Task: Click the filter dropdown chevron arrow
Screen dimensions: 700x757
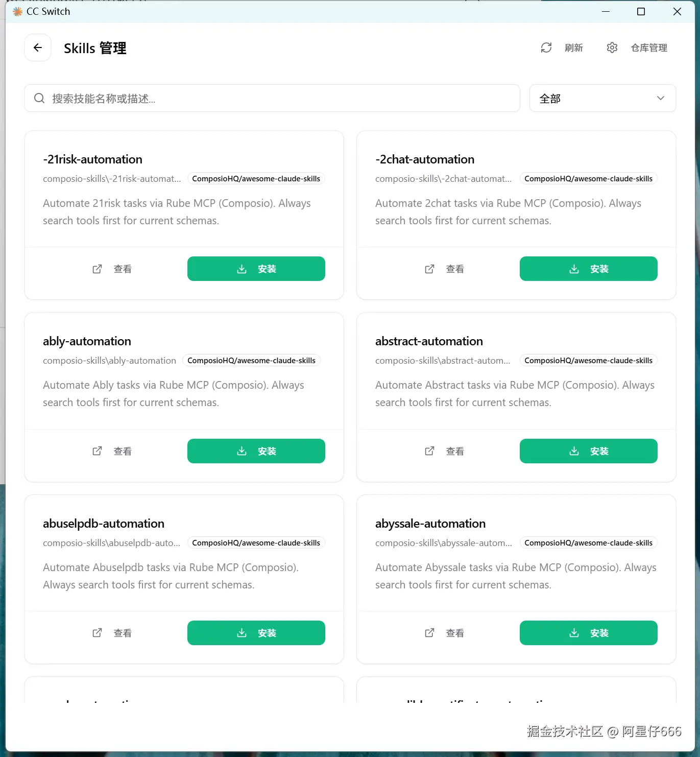Action: tap(661, 98)
